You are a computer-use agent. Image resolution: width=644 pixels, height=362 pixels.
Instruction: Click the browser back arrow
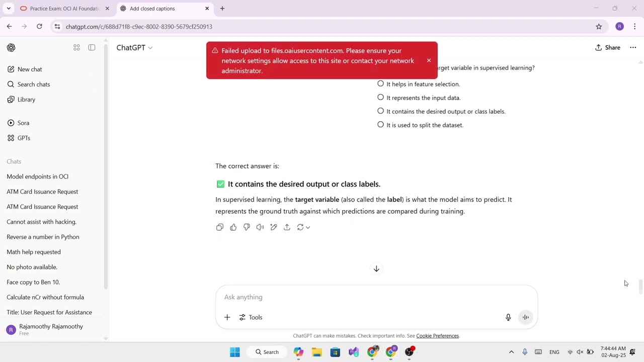coord(9,27)
